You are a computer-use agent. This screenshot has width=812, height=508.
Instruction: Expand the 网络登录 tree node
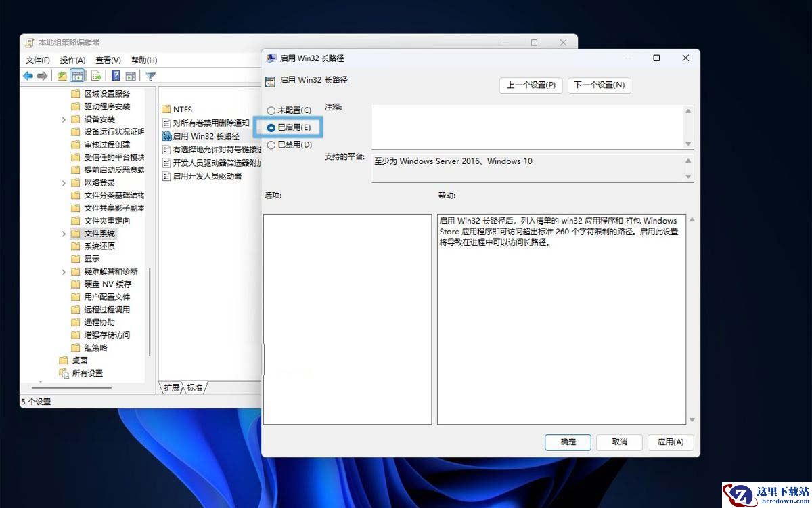(x=64, y=183)
